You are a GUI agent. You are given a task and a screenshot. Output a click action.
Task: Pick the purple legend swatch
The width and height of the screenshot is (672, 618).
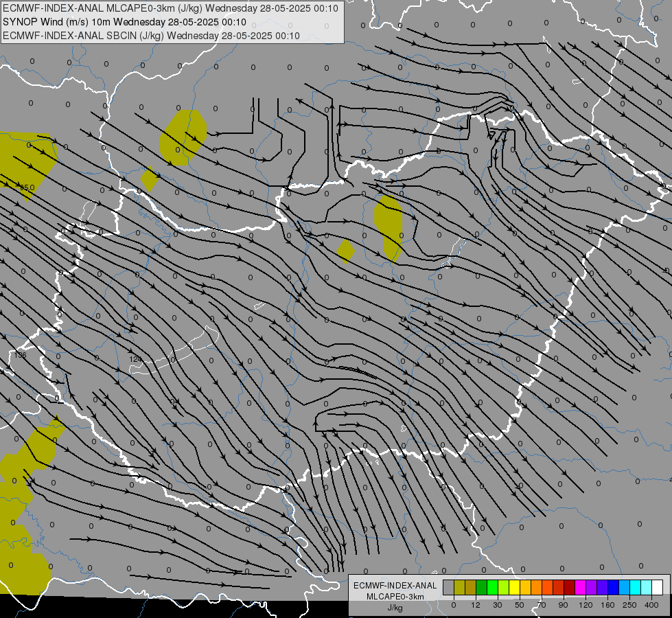click(x=592, y=587)
